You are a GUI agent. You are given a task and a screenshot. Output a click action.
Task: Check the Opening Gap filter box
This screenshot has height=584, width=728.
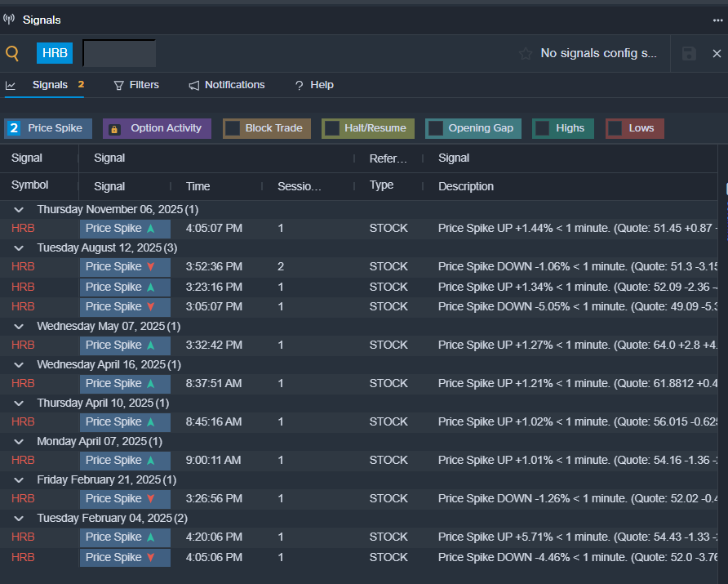[436, 128]
